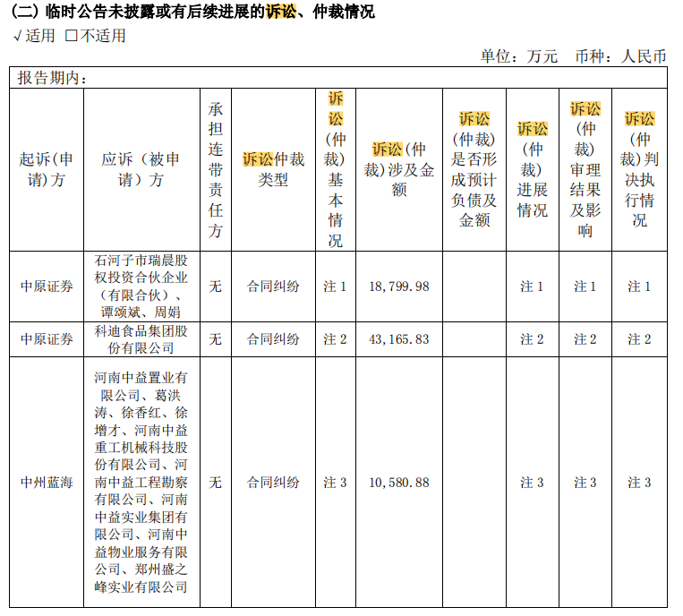The image size is (683, 616).
Task: Check the 不适用 checkbox
Action: coord(72,36)
